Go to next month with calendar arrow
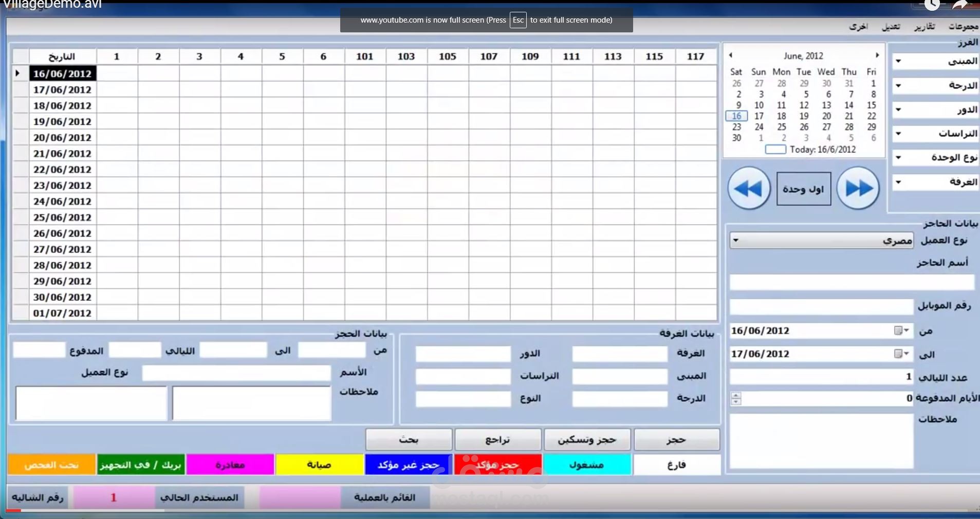The image size is (980, 519). click(x=877, y=55)
